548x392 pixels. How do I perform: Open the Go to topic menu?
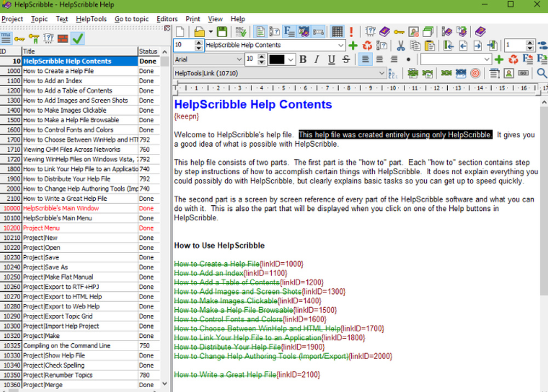[x=132, y=19]
